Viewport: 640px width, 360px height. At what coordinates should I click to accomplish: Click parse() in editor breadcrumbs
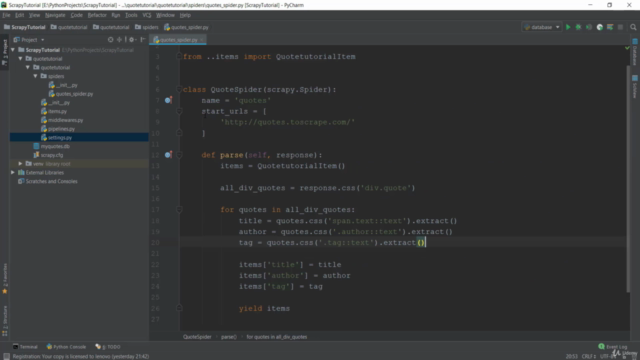pyautogui.click(x=229, y=337)
